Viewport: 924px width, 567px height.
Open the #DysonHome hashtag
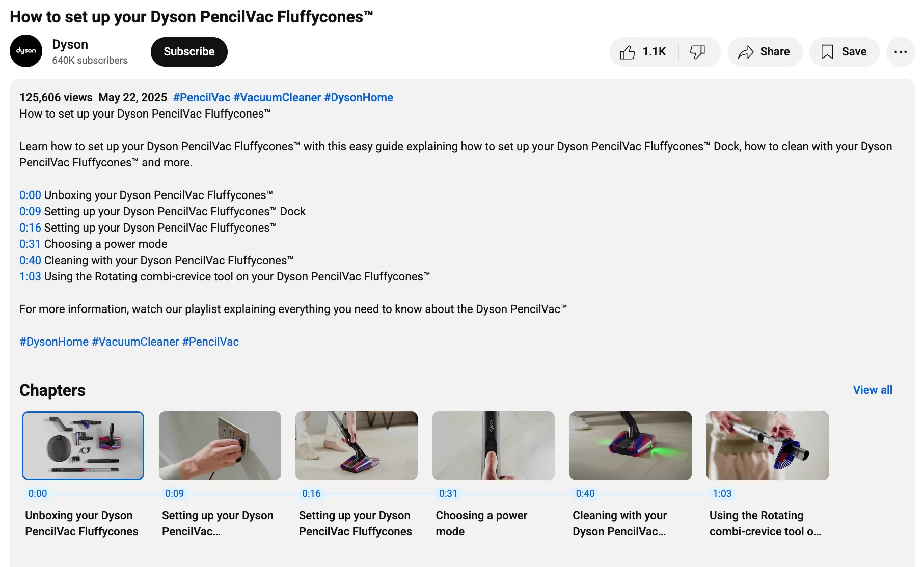point(358,97)
